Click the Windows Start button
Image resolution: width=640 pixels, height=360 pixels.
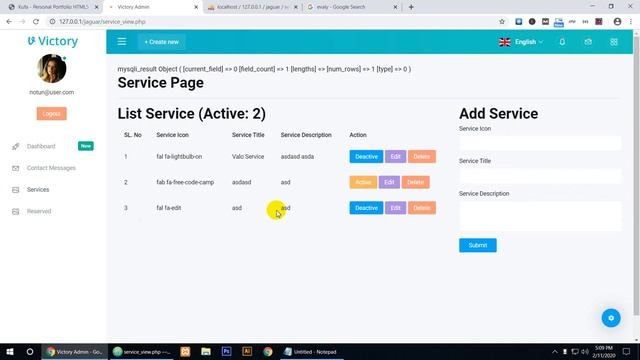[x=10, y=352]
